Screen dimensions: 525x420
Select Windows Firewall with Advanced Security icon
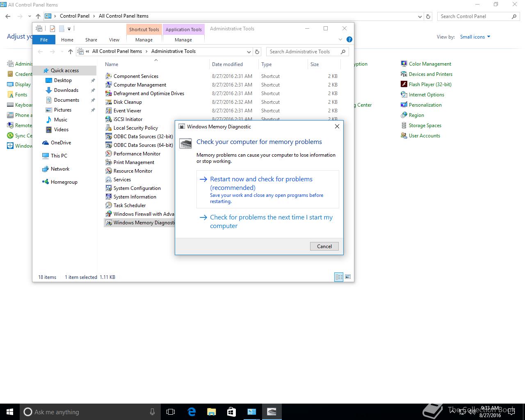click(108, 214)
